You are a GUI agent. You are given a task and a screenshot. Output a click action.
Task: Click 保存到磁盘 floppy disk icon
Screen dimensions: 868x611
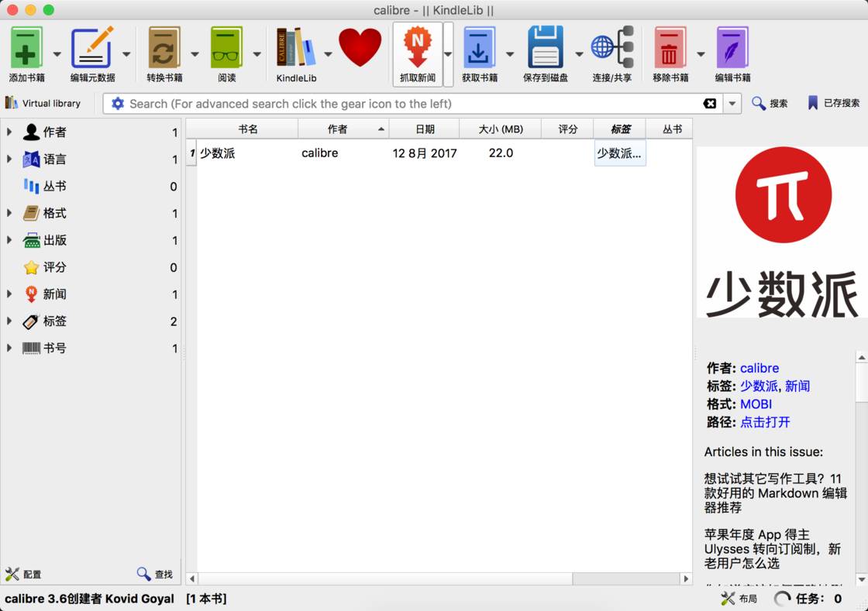point(545,48)
